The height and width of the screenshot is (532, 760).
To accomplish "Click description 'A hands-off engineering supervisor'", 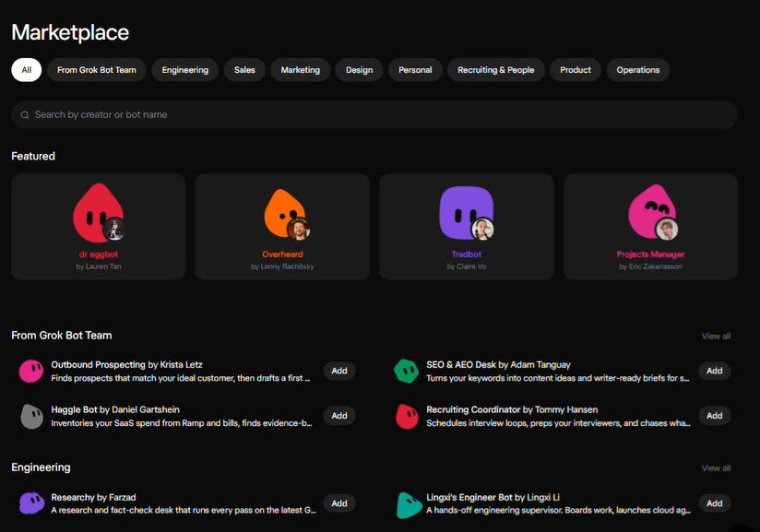I will click(558, 510).
